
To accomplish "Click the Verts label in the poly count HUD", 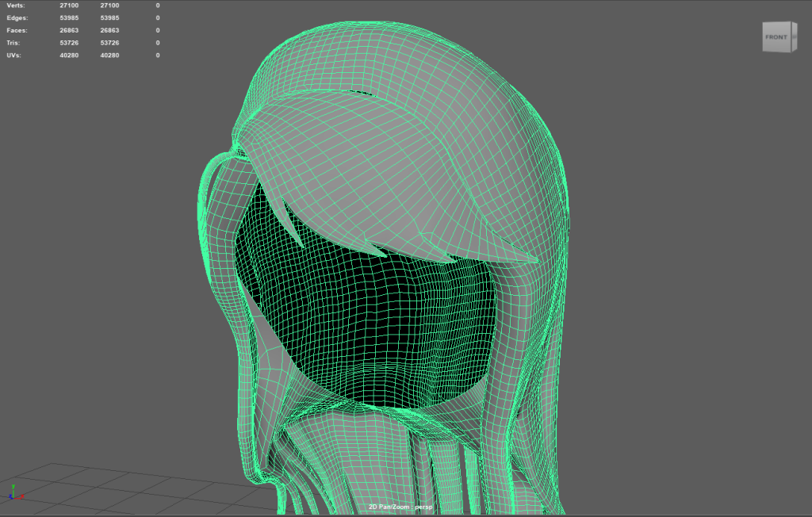I will tap(16, 6).
